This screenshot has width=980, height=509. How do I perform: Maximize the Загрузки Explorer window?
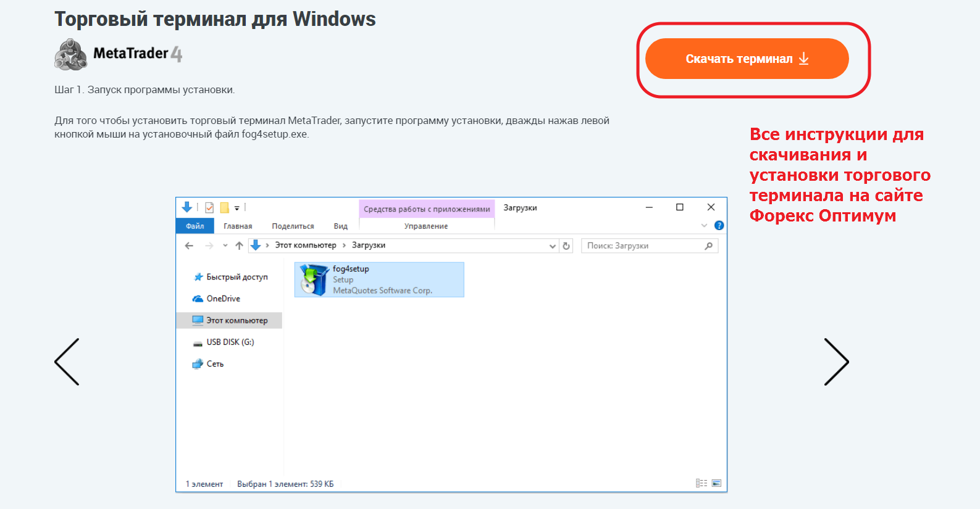pyautogui.click(x=680, y=207)
